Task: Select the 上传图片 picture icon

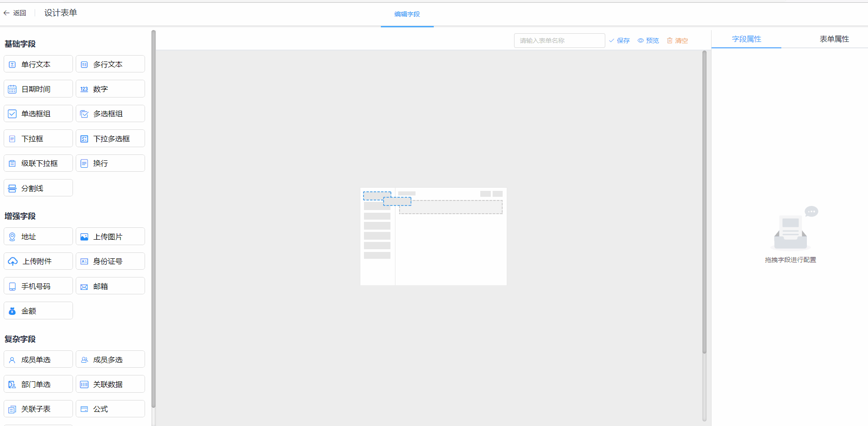Action: click(84, 237)
